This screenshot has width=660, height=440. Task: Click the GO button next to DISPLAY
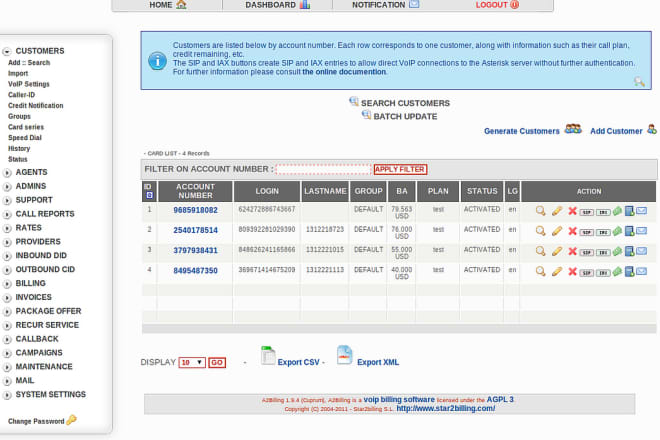click(x=217, y=363)
